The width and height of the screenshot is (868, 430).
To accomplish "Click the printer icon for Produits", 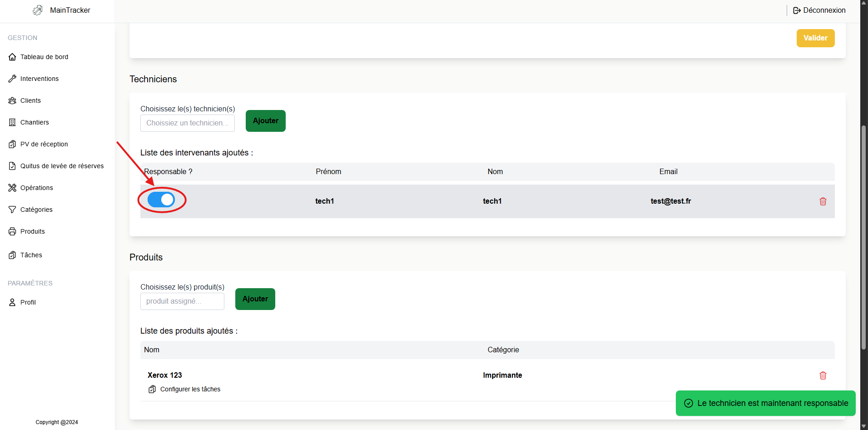I will 12,231.
